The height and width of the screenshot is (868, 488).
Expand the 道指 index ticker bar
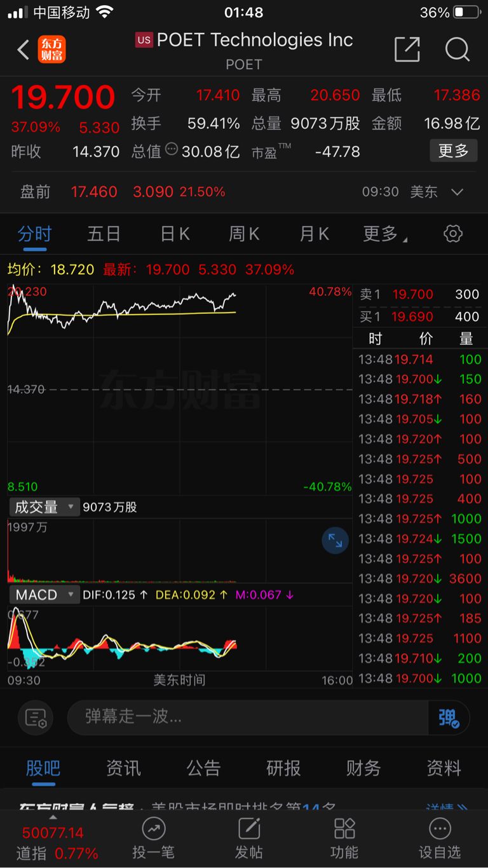click(53, 839)
